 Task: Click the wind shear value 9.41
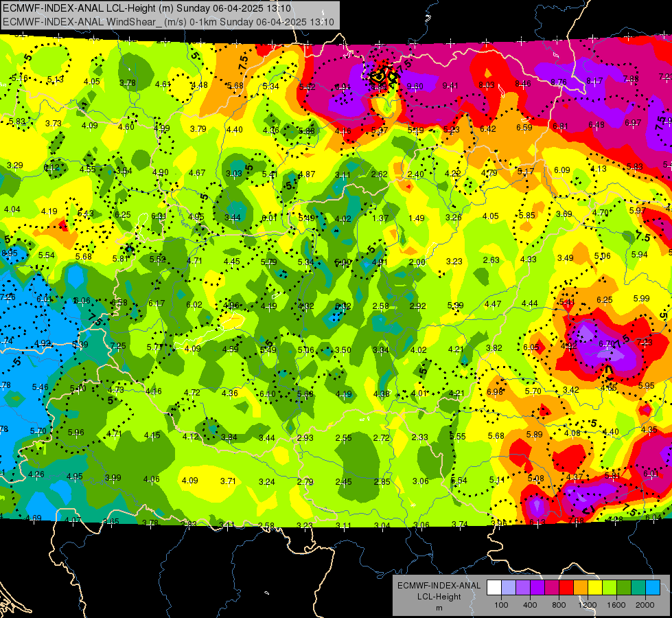point(450,86)
